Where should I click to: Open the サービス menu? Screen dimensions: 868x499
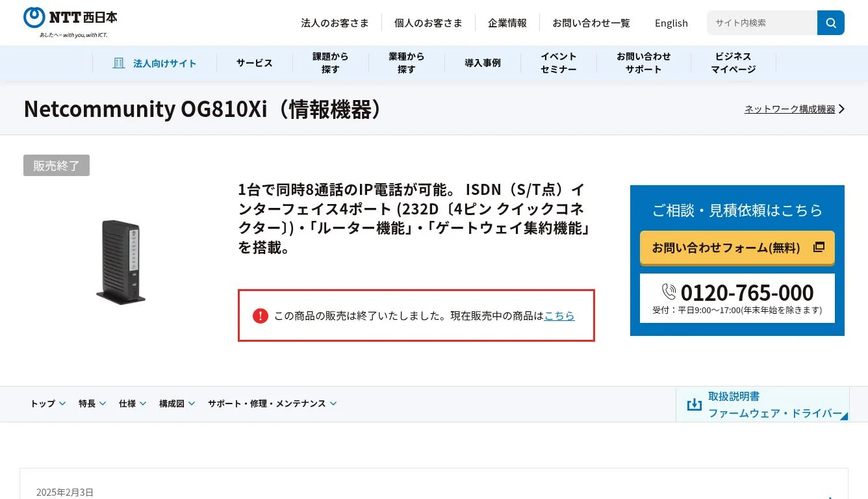(254, 63)
